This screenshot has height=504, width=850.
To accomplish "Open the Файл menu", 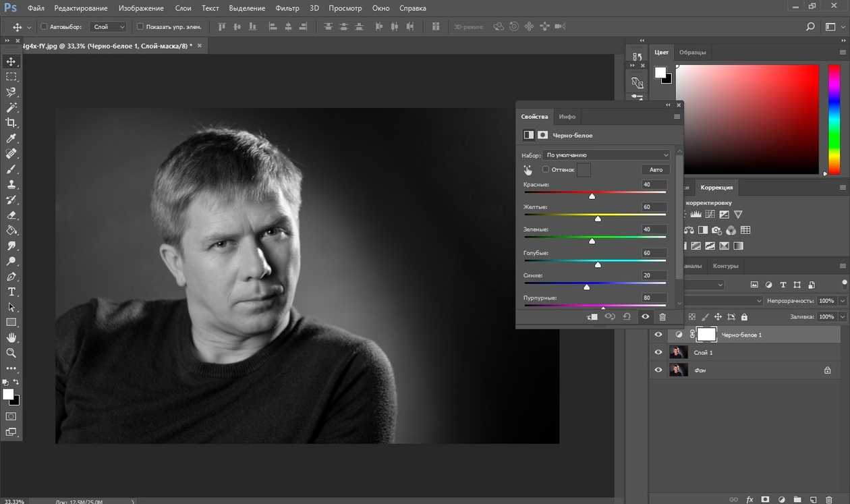I will (36, 8).
